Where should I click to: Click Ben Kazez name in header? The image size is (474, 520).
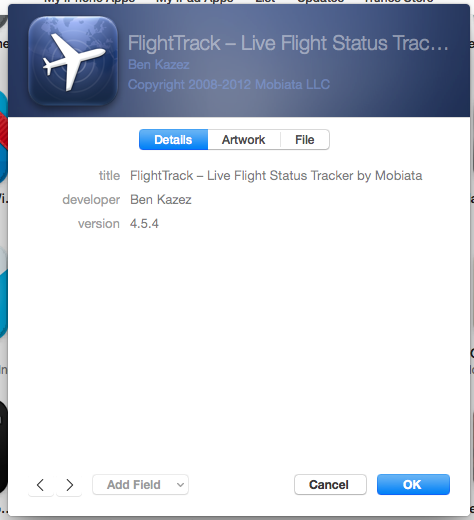click(159, 65)
